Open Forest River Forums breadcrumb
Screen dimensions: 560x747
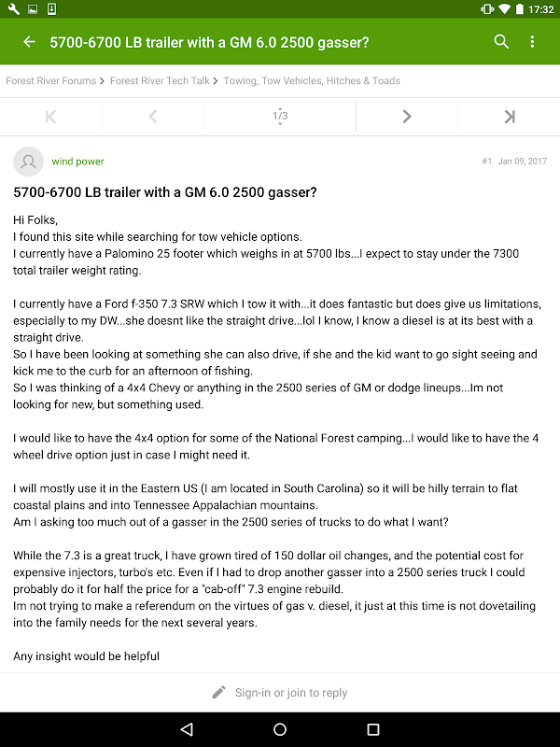pos(51,81)
